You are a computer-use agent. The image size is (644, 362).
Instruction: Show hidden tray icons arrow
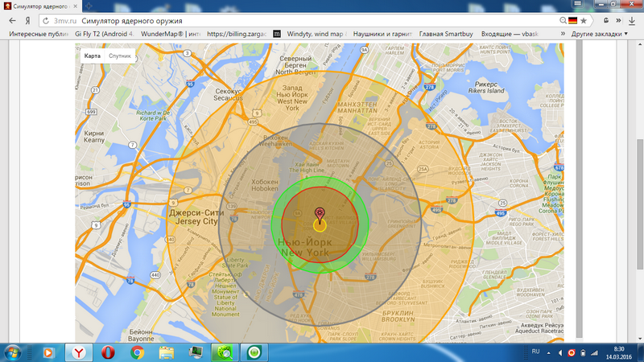(x=549, y=352)
